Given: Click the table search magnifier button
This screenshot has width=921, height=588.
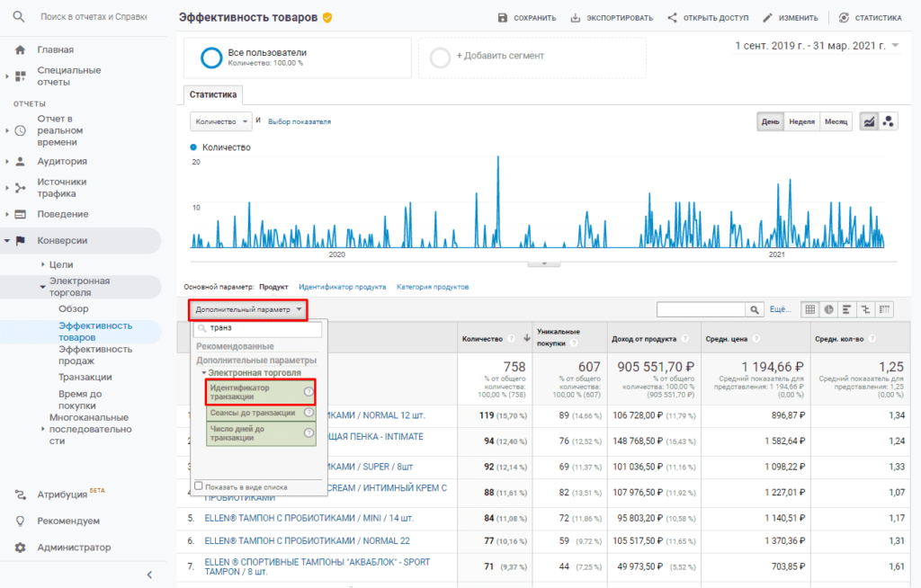Looking at the screenshot, I should 755,309.
